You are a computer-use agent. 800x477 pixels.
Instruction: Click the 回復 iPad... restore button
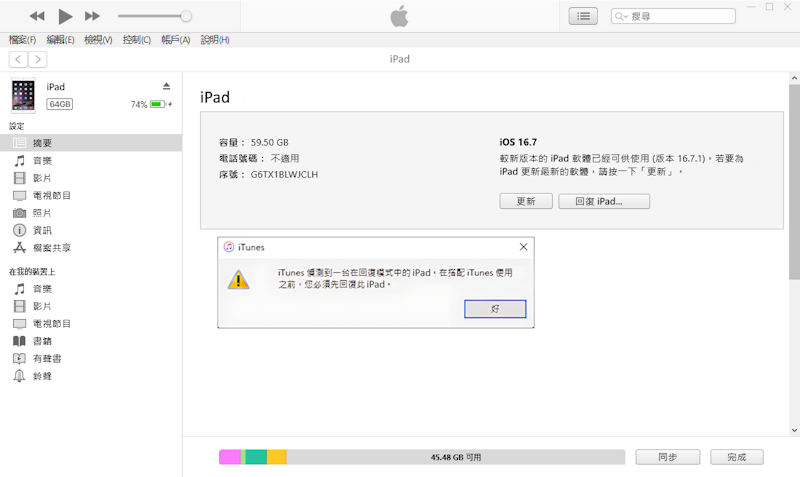604,201
